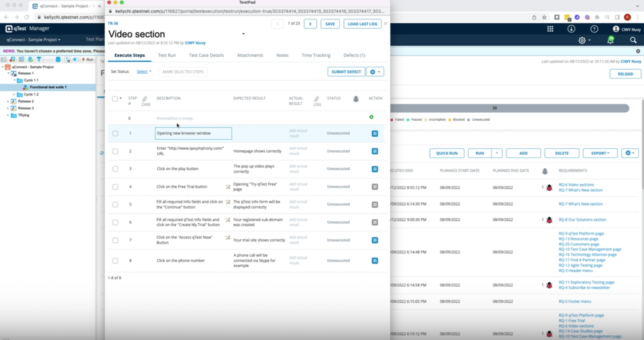Toggle the select-all steps checkbox
This screenshot has width=644, height=340.
click(115, 99)
